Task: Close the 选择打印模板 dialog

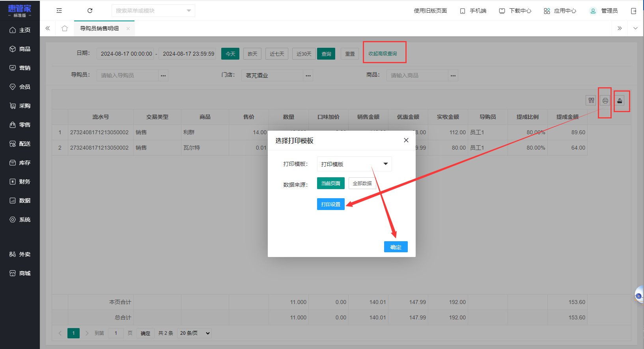Action: pos(406,140)
